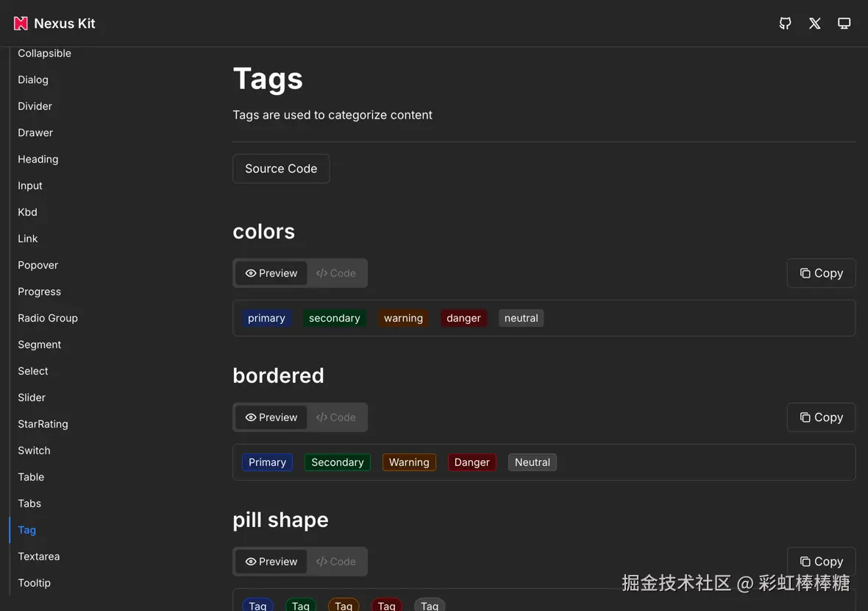The image size is (868, 611).
Task: Switch to Code tab under bordered
Action: pos(336,417)
